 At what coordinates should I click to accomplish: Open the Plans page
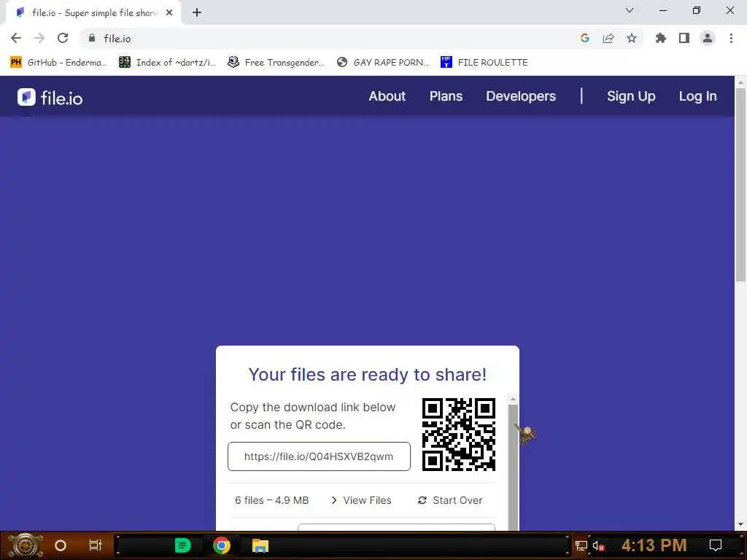point(446,96)
